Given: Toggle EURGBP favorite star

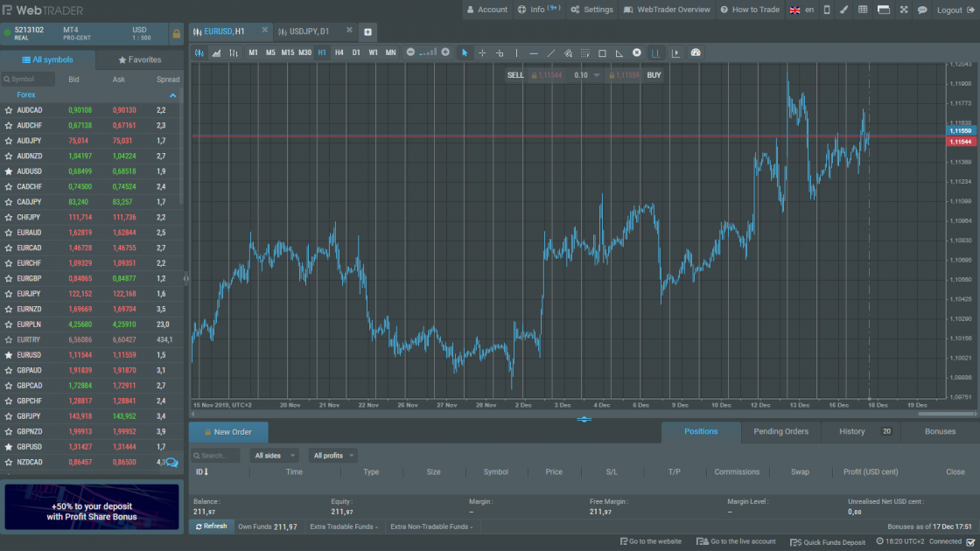Looking at the screenshot, I should [8, 279].
